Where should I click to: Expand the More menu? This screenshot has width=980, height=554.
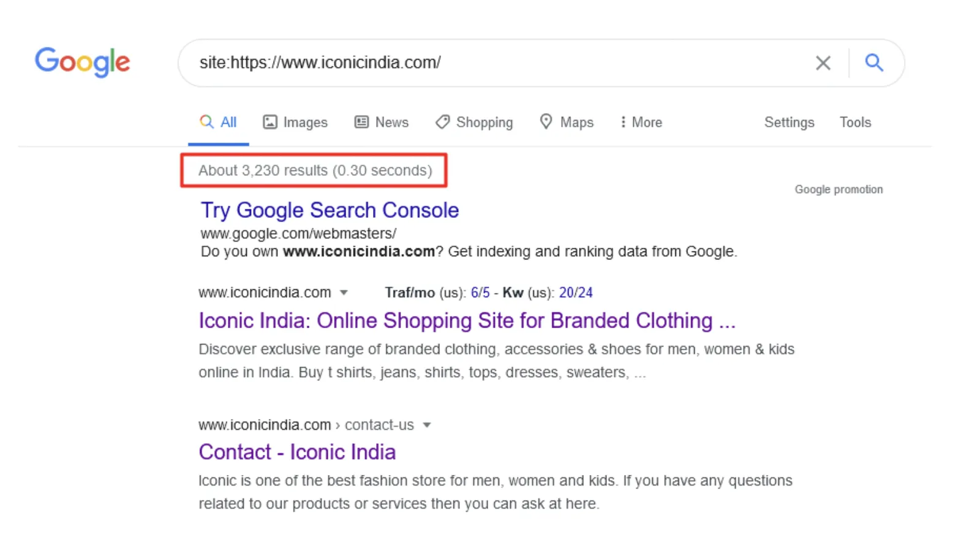click(641, 122)
